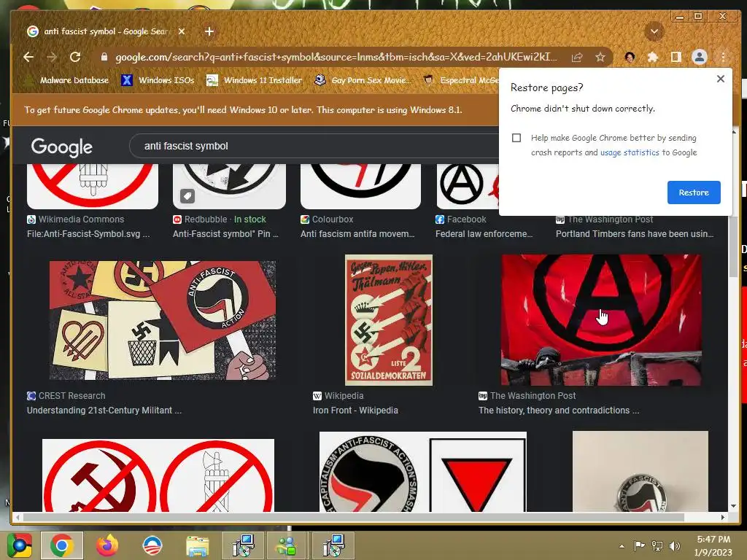The image size is (747, 560).
Task: Open Iron Front - Wikipedia caption link
Action: coord(355,411)
